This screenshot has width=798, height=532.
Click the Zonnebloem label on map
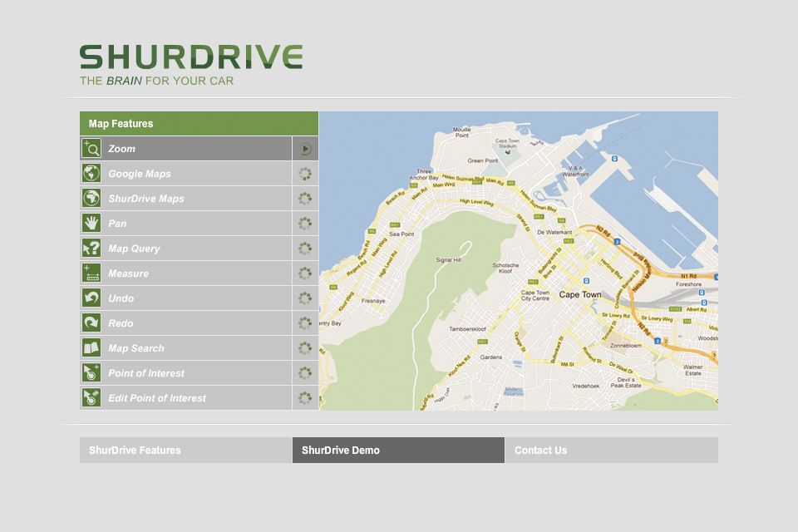pos(625,345)
